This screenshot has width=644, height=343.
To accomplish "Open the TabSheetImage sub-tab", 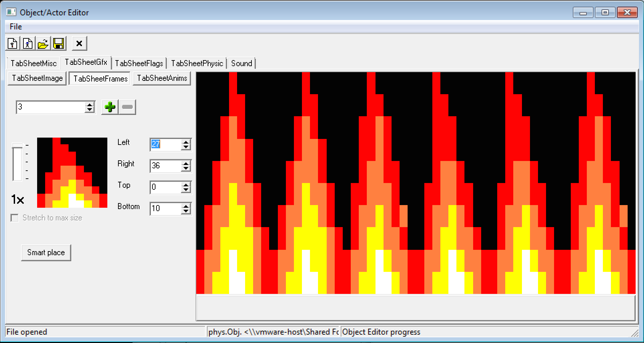I will click(x=37, y=78).
